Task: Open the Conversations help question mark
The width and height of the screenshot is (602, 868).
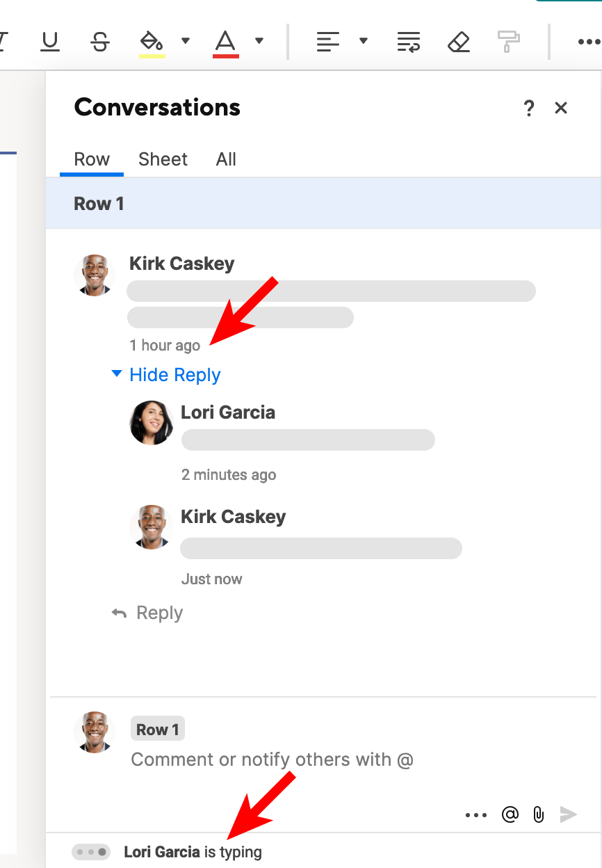Action: pos(529,108)
